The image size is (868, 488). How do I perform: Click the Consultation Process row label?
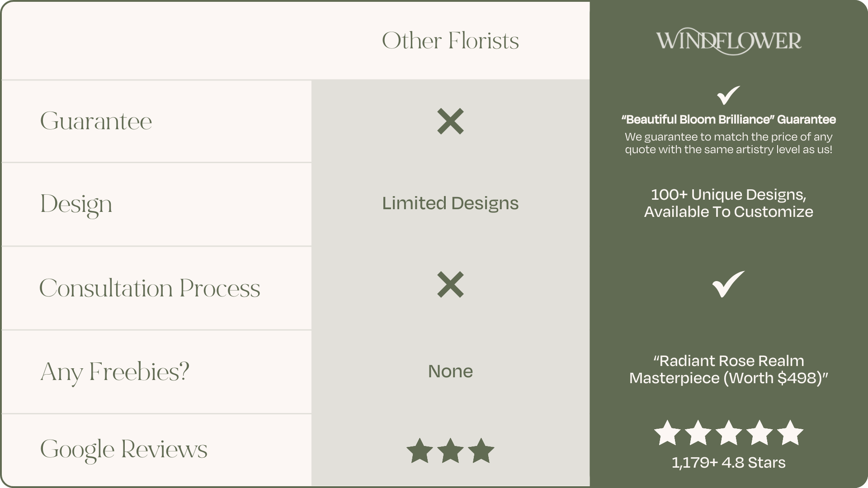(x=150, y=288)
